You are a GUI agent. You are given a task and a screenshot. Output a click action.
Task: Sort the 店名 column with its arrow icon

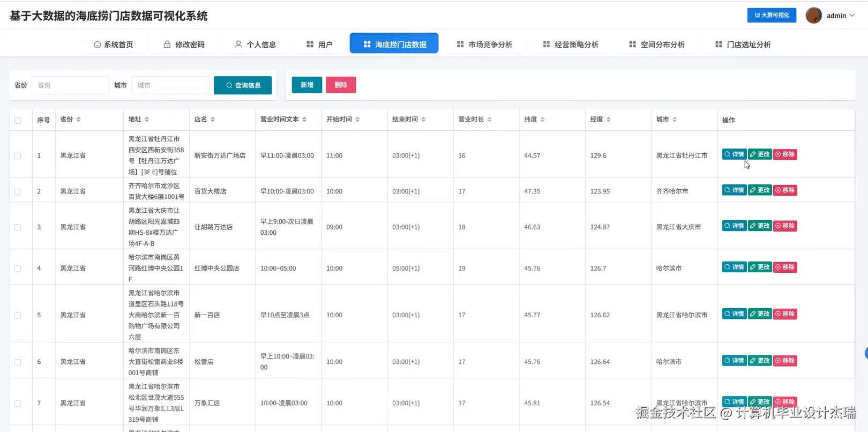[x=213, y=120]
